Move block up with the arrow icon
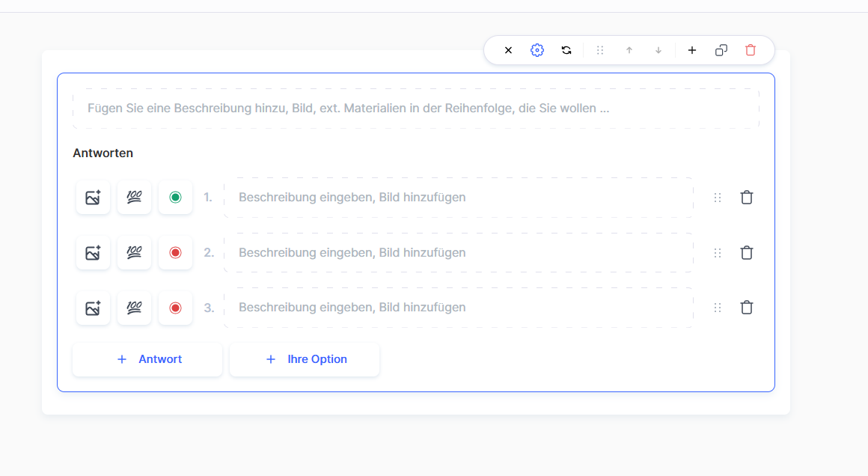Screen dimensions: 868x476 coord(629,50)
